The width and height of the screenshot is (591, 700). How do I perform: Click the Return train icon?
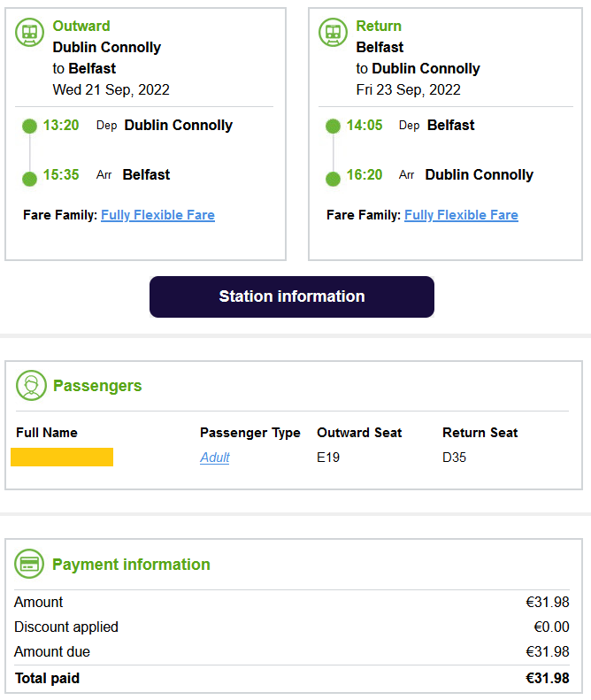[333, 33]
